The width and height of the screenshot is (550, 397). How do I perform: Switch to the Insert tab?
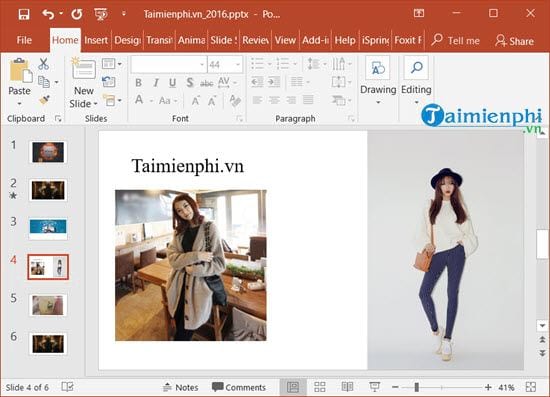click(x=96, y=40)
